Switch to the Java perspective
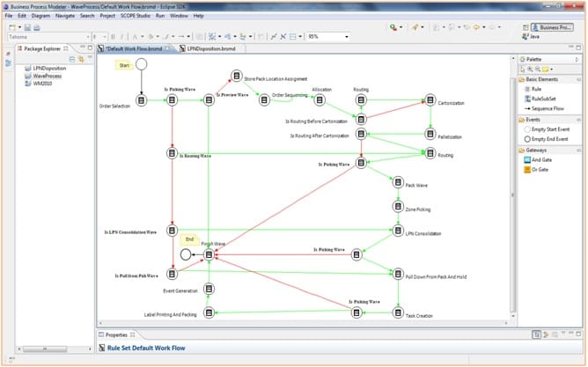The image size is (588, 367). coord(530,37)
